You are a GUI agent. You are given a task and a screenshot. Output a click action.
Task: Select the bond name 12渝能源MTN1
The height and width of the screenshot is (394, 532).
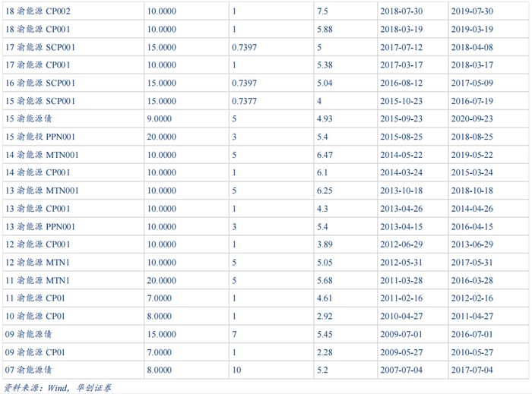37,262
